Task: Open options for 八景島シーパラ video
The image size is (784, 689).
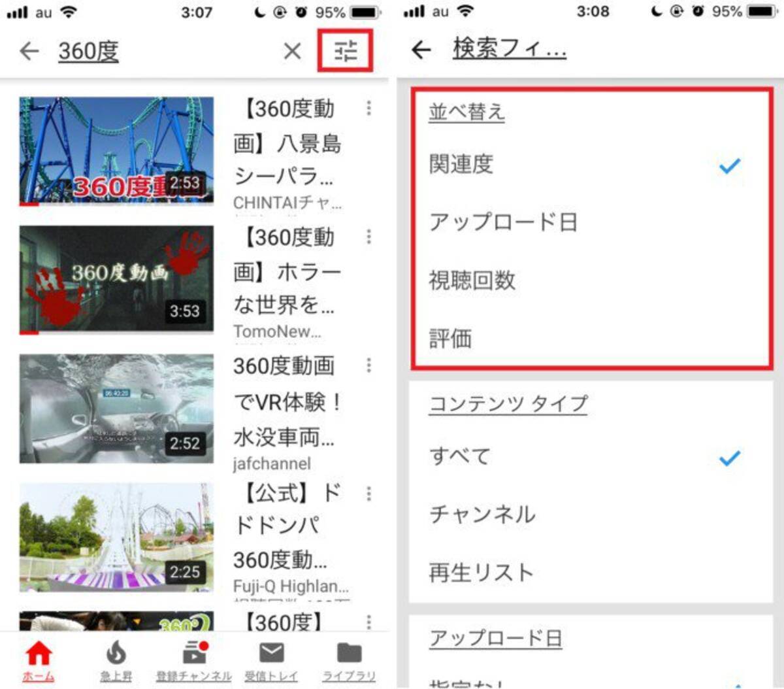Action: [369, 108]
